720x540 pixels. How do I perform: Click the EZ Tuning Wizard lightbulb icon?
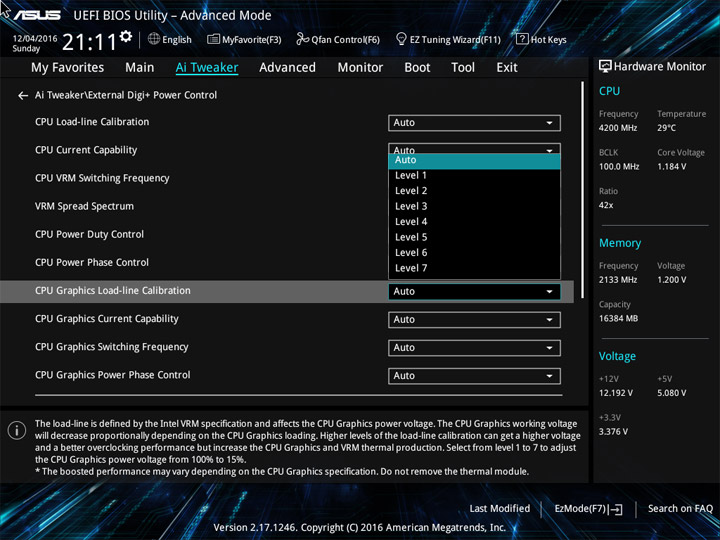point(401,39)
